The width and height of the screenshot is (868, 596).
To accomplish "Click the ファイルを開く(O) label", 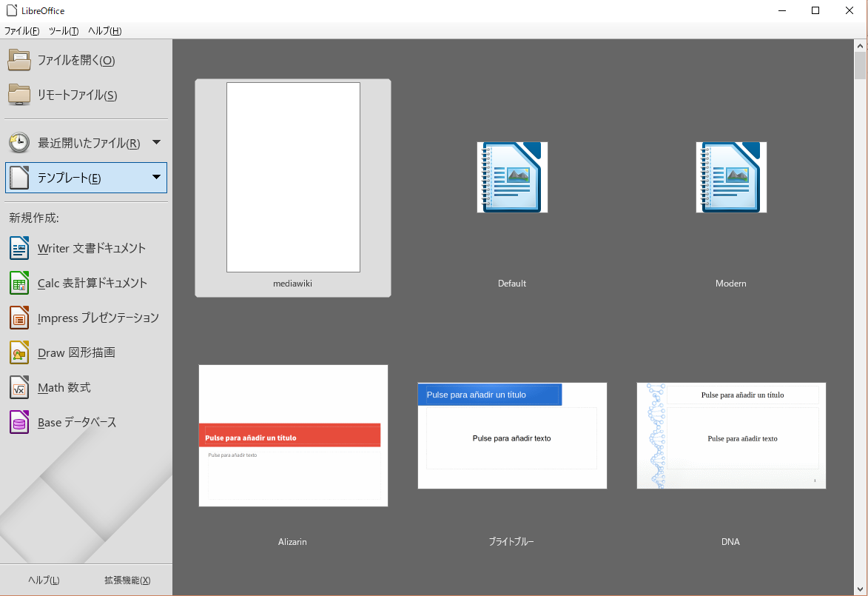I will pyautogui.click(x=76, y=61).
